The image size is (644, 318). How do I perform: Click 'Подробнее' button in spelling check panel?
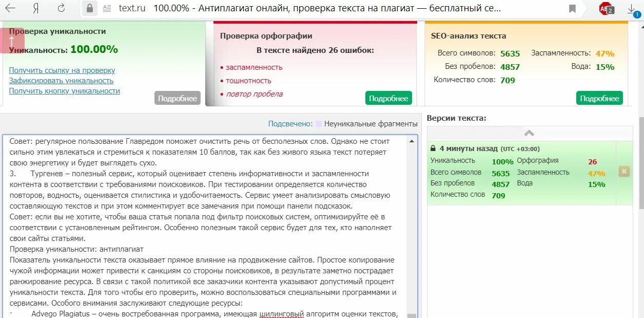388,99
